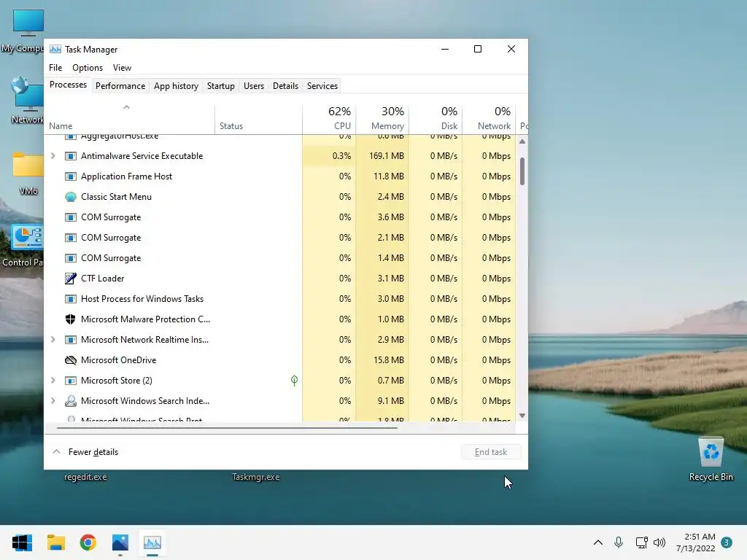Select the COM Surrogate row using 2.1 MB
This screenshot has height=560, width=747.
[x=280, y=238]
